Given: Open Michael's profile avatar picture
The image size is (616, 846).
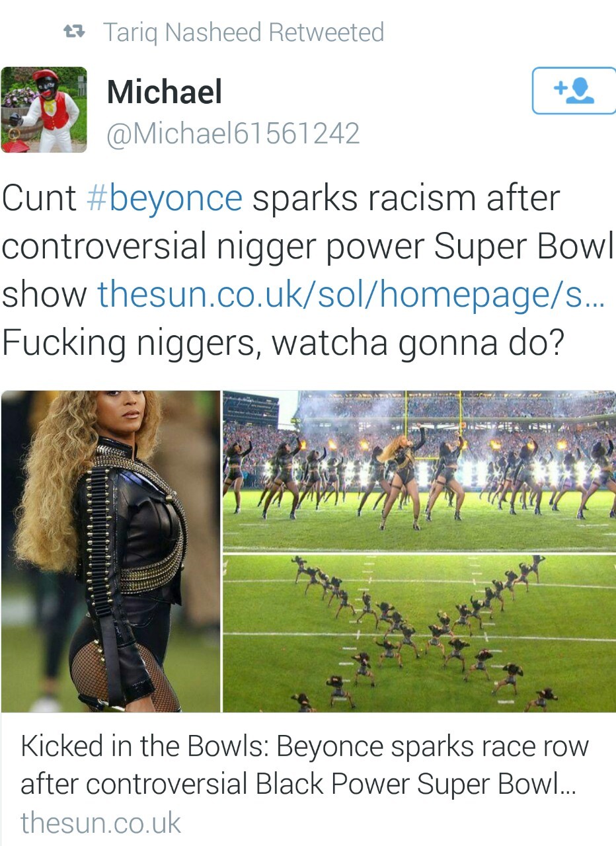Looking at the screenshot, I should [x=44, y=110].
